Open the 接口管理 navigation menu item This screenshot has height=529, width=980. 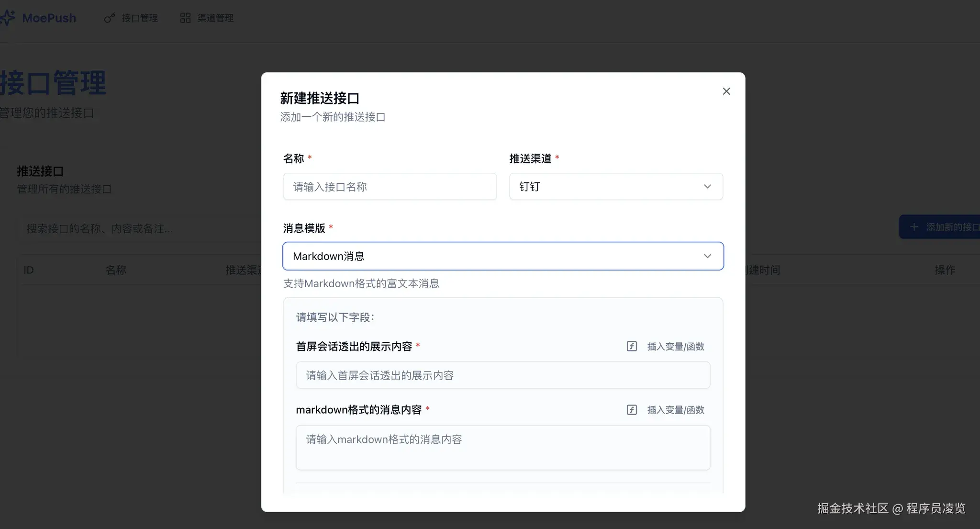tap(139, 18)
